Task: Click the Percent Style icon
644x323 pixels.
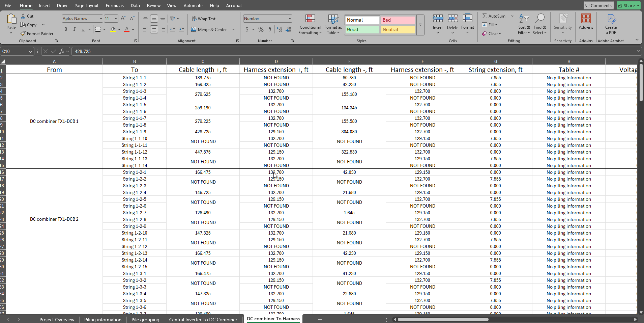Action: click(x=261, y=30)
